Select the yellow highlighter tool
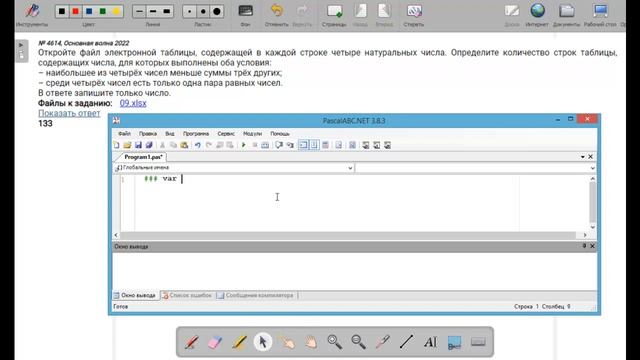The width and height of the screenshot is (640, 360). [239, 342]
